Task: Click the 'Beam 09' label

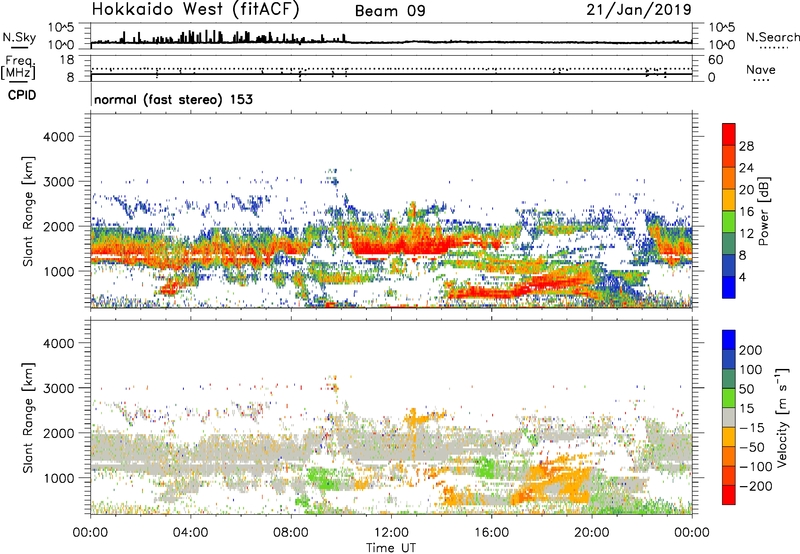Action: click(390, 11)
